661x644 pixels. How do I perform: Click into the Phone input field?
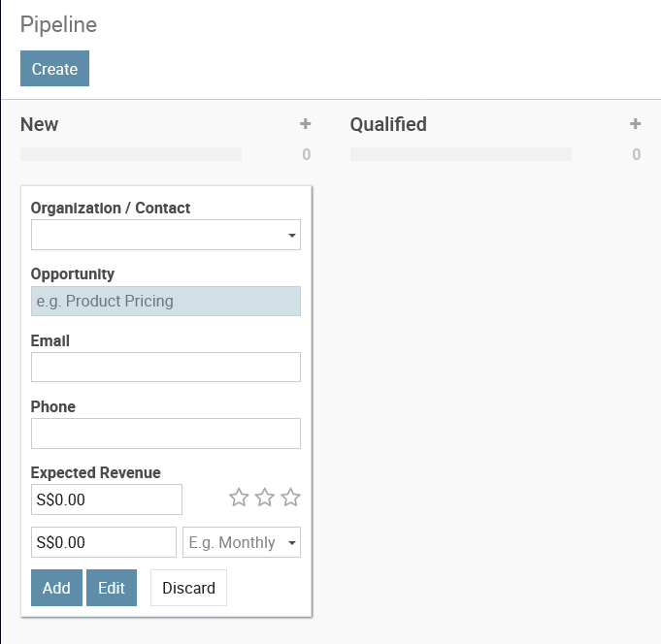click(x=166, y=434)
